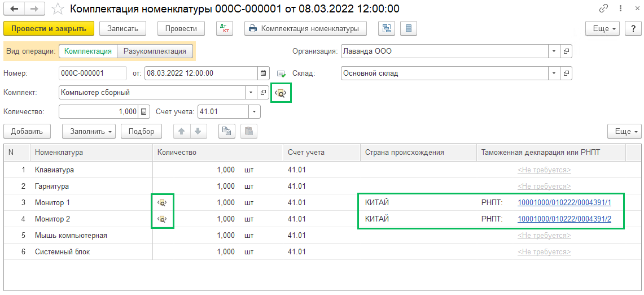Open the Организация item with its open icon
Viewport: 644px width, 295px height.
click(566, 51)
